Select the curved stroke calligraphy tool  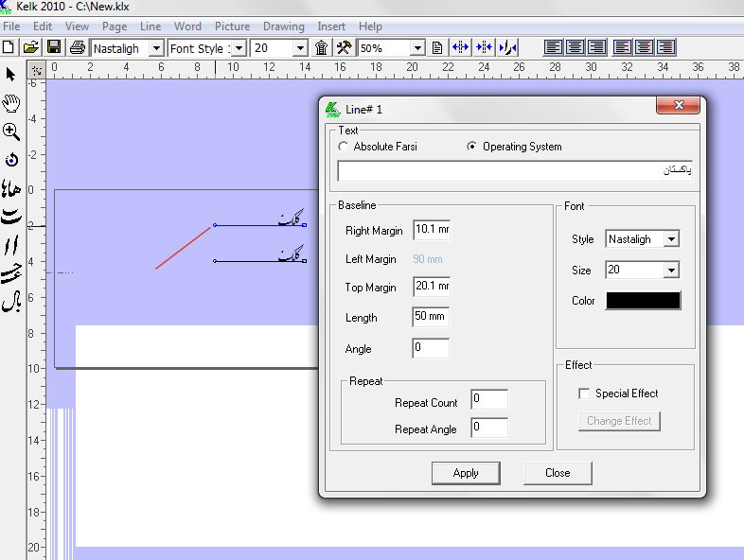11,217
